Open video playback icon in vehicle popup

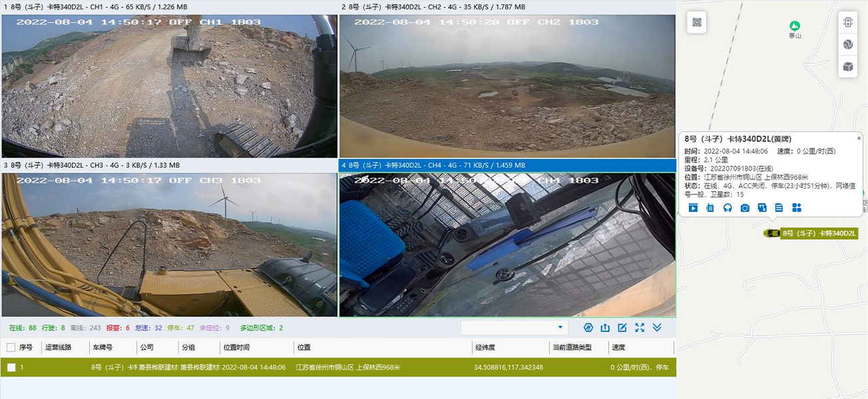pyautogui.click(x=693, y=208)
